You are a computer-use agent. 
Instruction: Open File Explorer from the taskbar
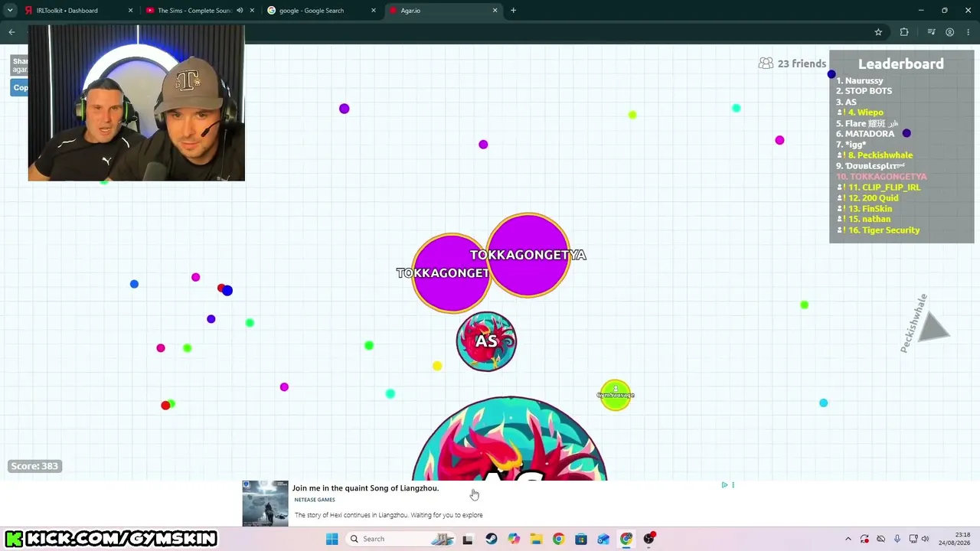(536, 539)
